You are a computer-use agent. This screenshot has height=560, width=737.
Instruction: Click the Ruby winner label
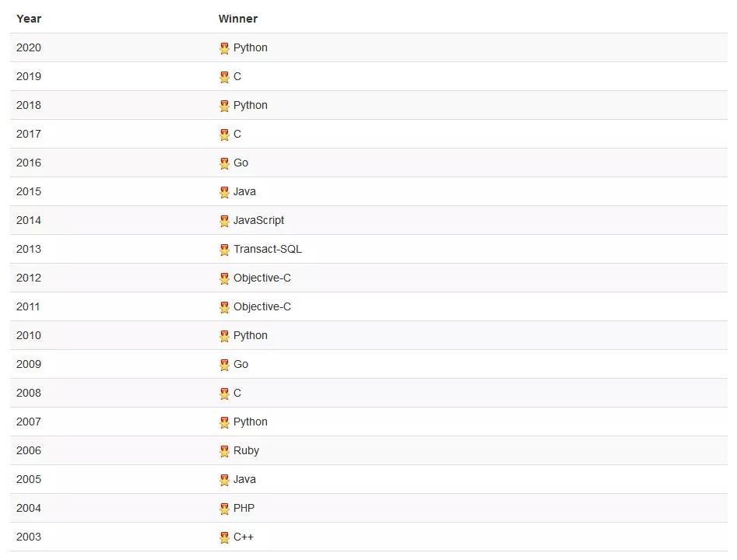246,450
